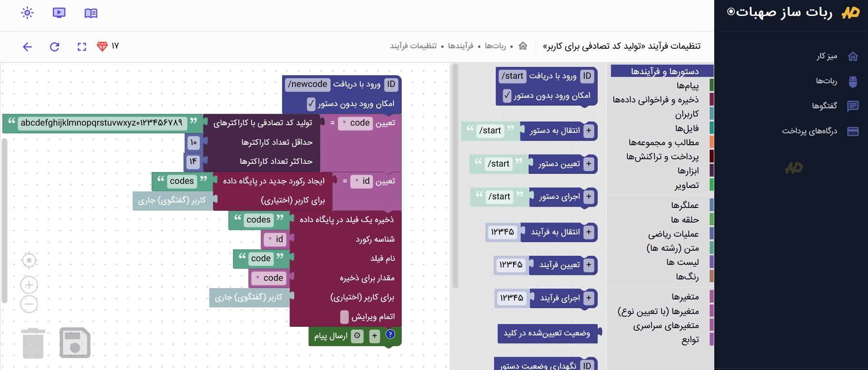Screen dimensions: 868x370
Task: Zoom in the block workspace
Action: coord(29,285)
